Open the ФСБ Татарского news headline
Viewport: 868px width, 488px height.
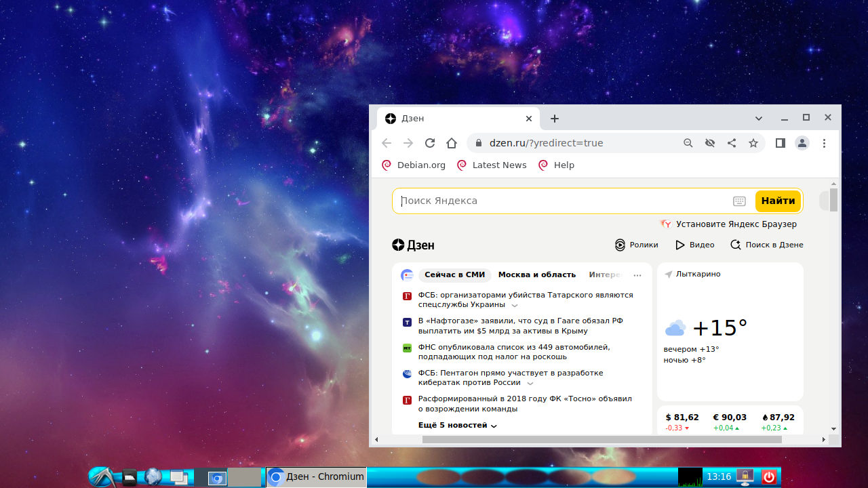pos(526,300)
